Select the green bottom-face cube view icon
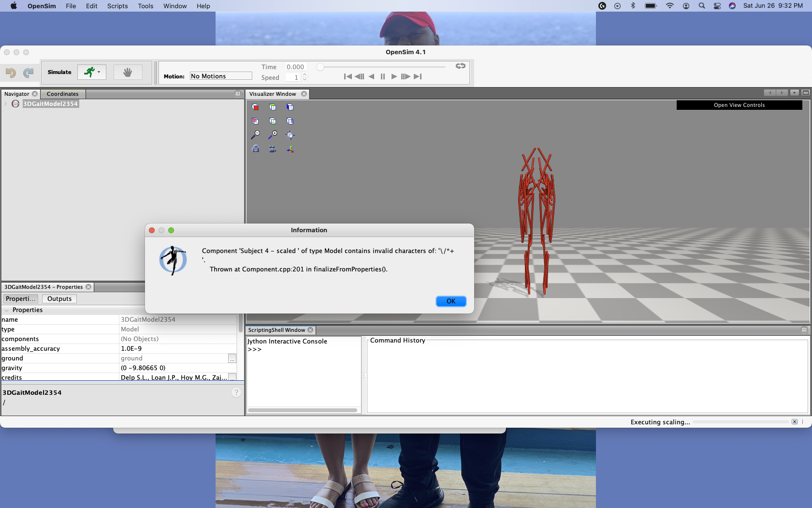Screen dimensions: 812x508 point(273,121)
